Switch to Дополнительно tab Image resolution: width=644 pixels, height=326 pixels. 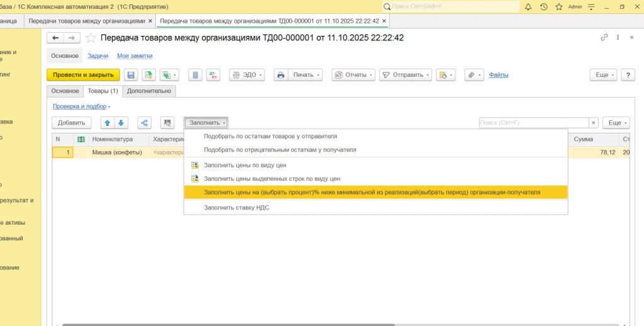pyautogui.click(x=149, y=91)
